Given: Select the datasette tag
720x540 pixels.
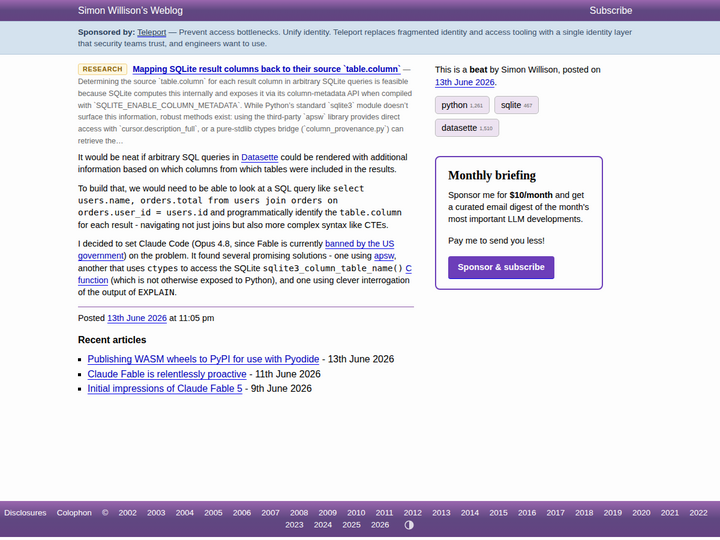Looking at the screenshot, I should 467,128.
